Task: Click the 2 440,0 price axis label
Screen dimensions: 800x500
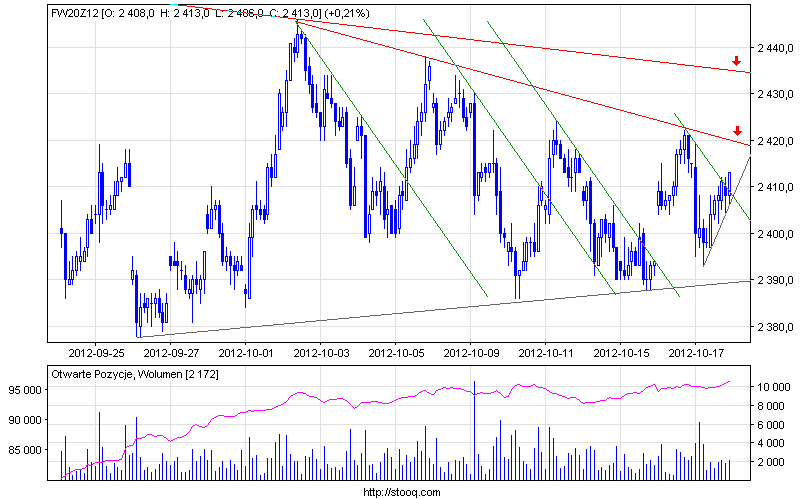Action: (x=776, y=48)
